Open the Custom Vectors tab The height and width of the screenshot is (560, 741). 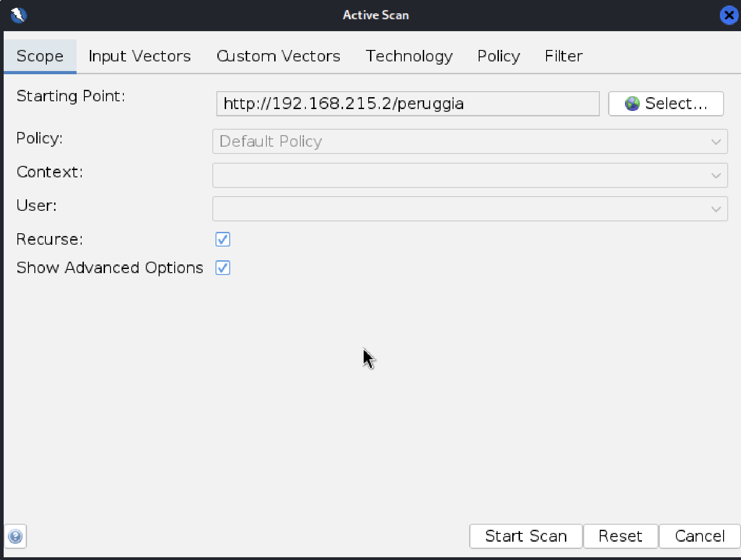coord(278,56)
